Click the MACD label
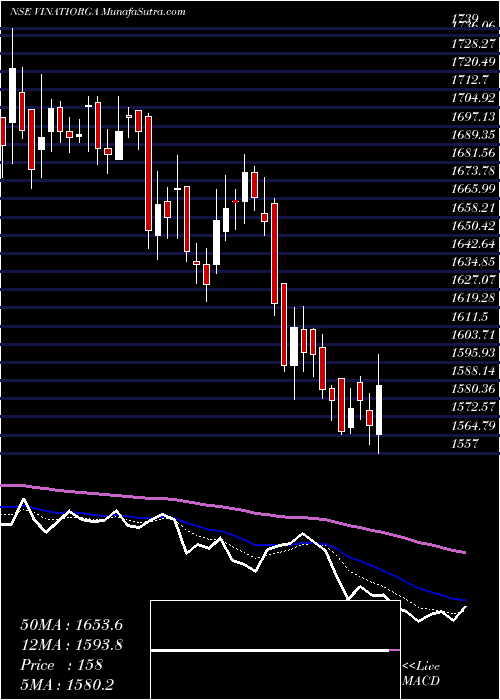This screenshot has height=700, width=500. coord(421,681)
